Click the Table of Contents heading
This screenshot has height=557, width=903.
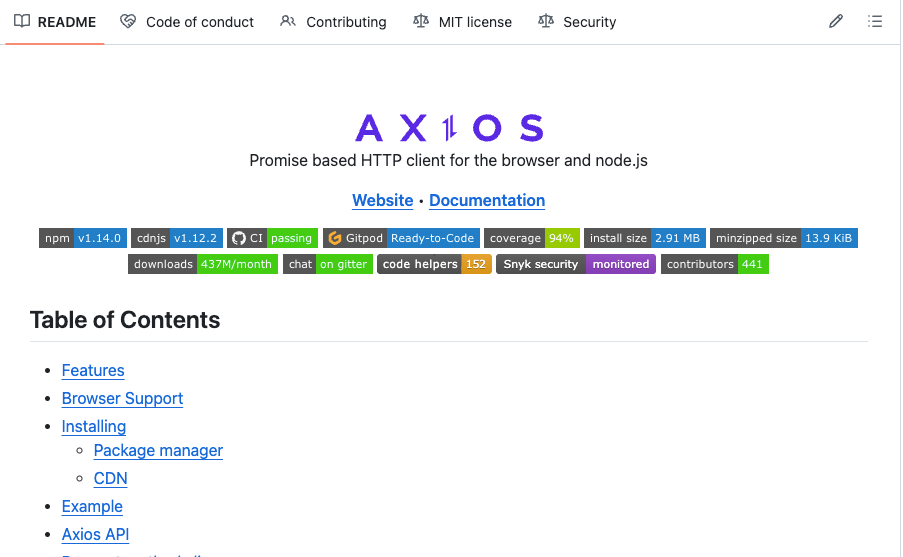click(125, 320)
